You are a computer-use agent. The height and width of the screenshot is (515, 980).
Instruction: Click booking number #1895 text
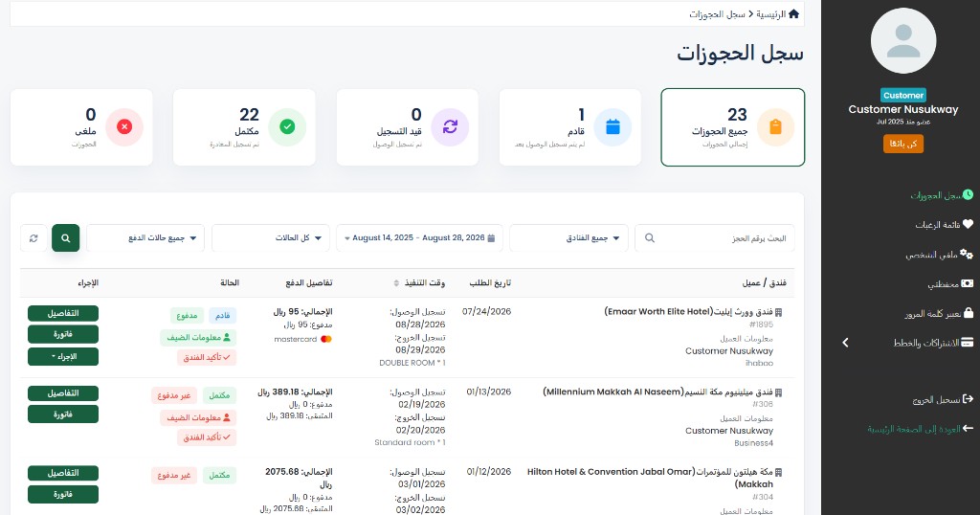coord(761,325)
